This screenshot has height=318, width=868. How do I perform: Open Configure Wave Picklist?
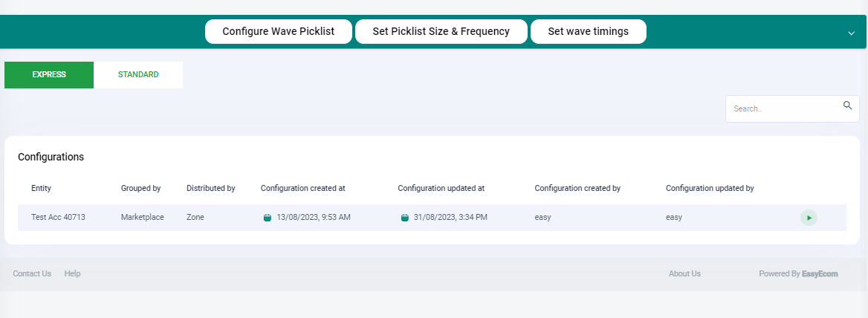[279, 31]
